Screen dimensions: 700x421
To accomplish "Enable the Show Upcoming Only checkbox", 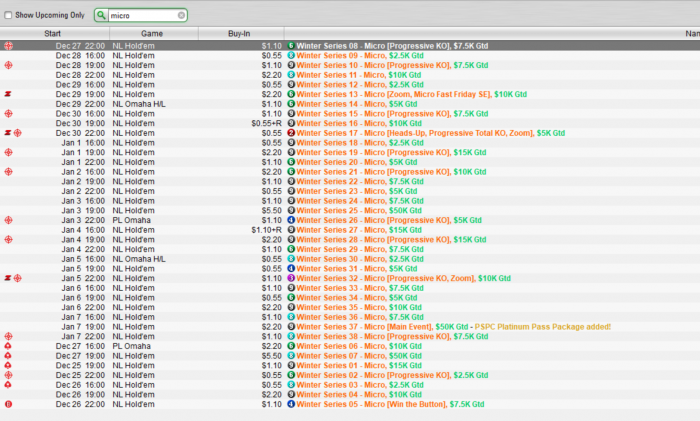I will [x=8, y=15].
